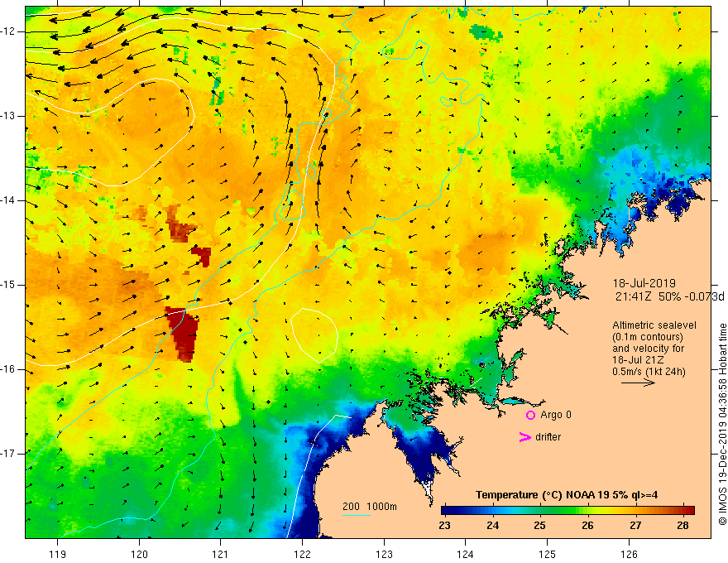Image resolution: width=728 pixels, height=563 pixels.
Task: Click the longitude axis label 121
Action: coord(221,554)
